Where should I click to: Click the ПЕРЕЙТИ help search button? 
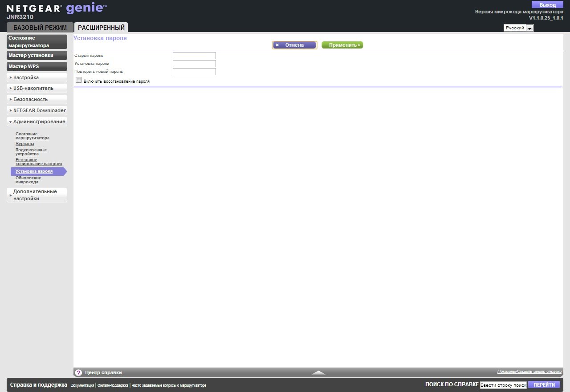(544, 385)
